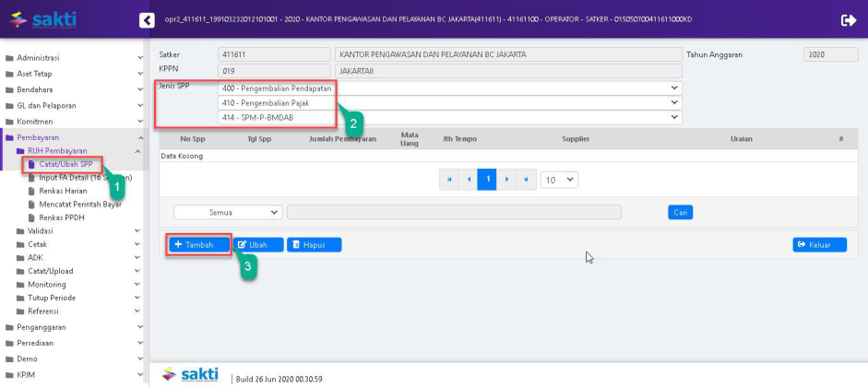Expand the Administrasi menu folder

pos(72,58)
